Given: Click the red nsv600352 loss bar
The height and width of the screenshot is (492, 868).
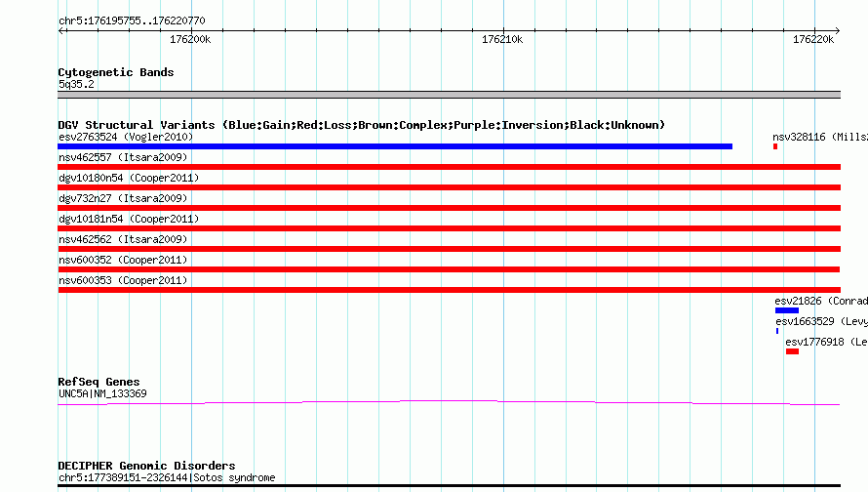Looking at the screenshot, I should (449, 269).
